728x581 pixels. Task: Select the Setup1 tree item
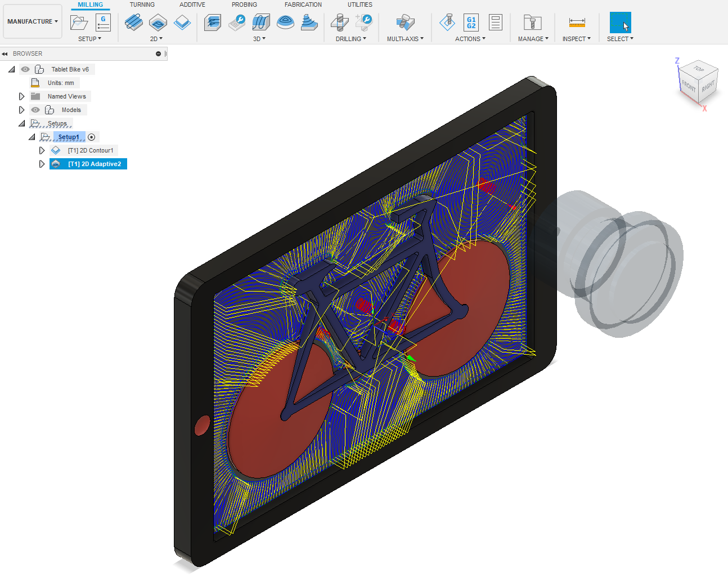69,137
